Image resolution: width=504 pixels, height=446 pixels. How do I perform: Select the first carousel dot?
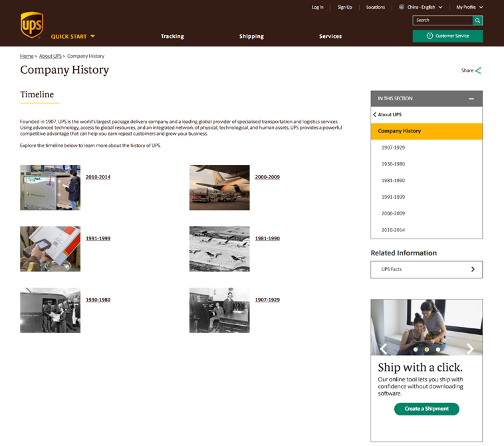416,349
